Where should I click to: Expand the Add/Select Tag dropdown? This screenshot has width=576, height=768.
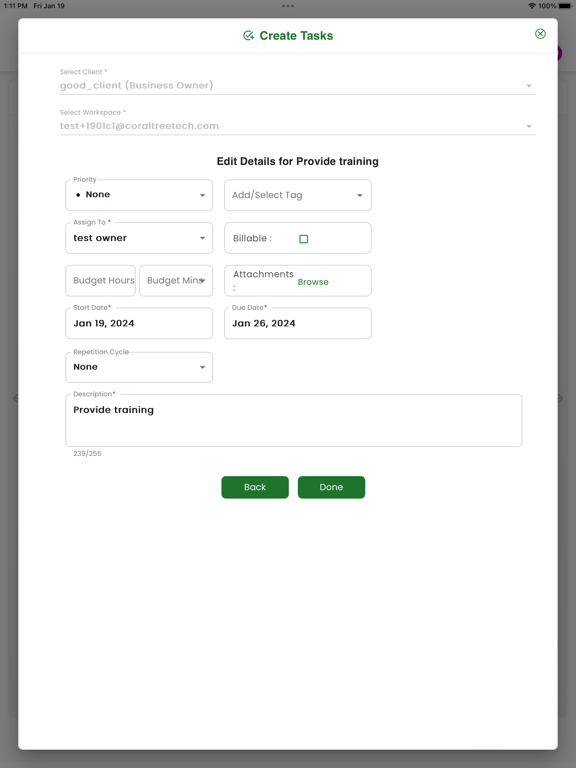298,195
